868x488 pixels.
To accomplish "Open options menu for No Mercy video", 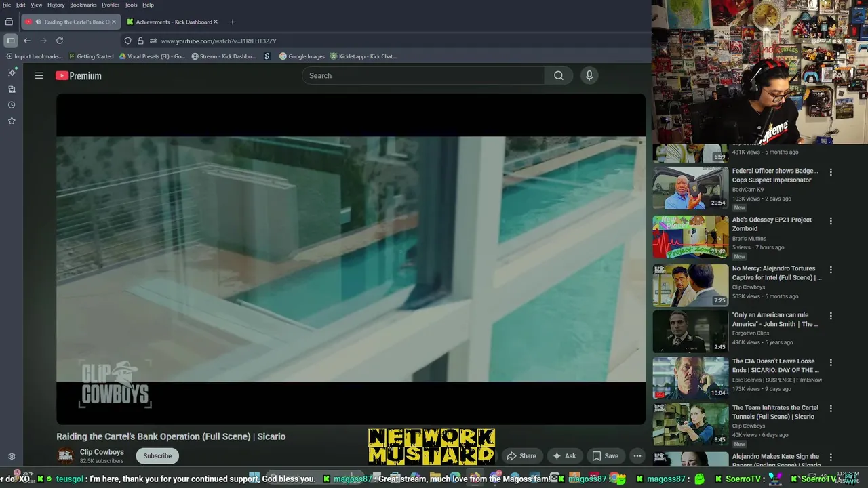I will (831, 270).
